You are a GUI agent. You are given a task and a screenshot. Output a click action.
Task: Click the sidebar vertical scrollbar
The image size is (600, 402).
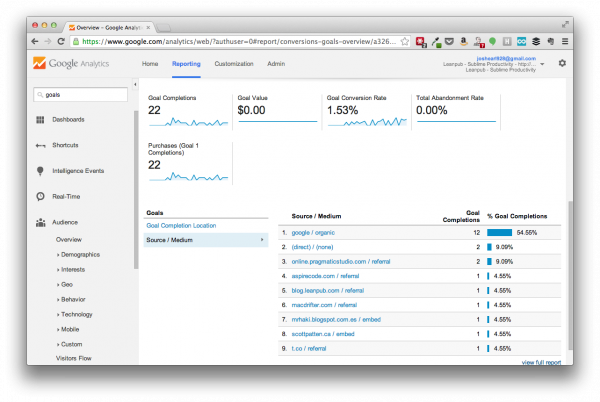tap(136, 190)
